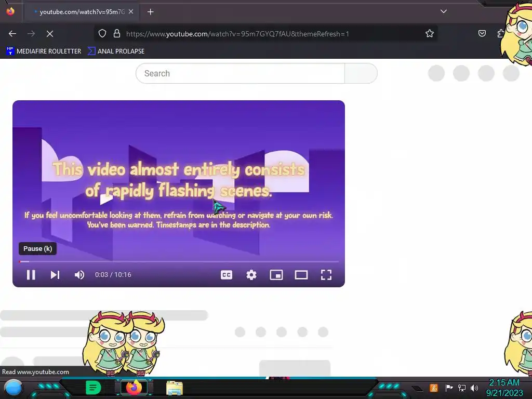532x399 pixels.
Task: Open the extensions menu
Action: 501,33
